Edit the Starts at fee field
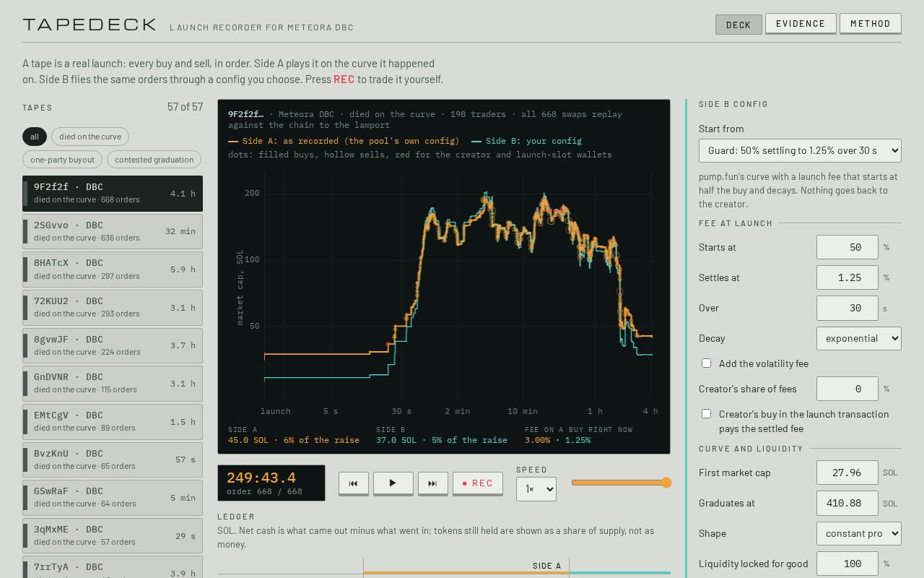The image size is (924, 578). [847, 247]
